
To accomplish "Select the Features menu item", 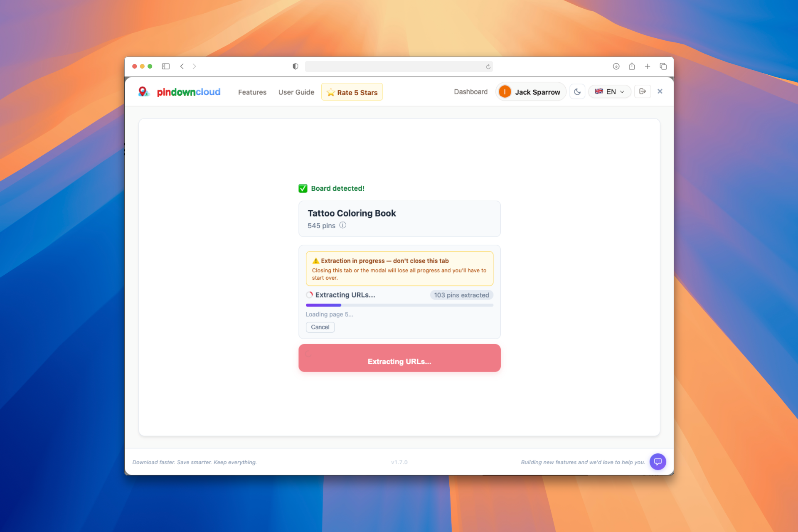I will (252, 92).
